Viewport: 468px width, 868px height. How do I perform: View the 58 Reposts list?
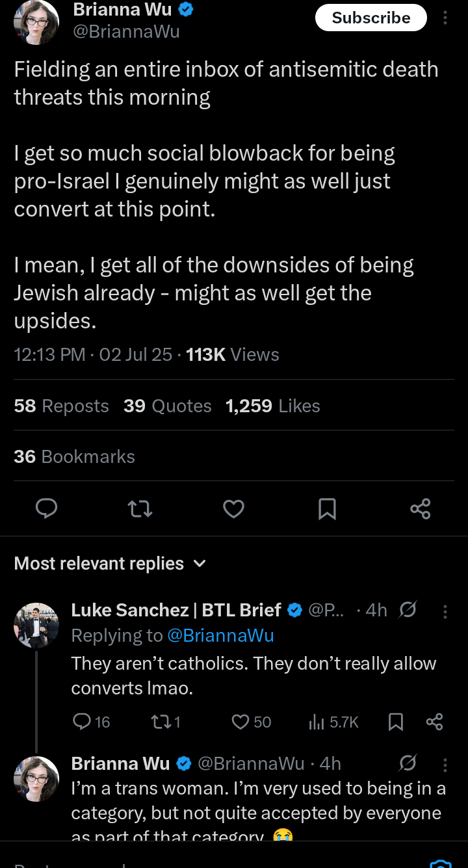tap(61, 406)
